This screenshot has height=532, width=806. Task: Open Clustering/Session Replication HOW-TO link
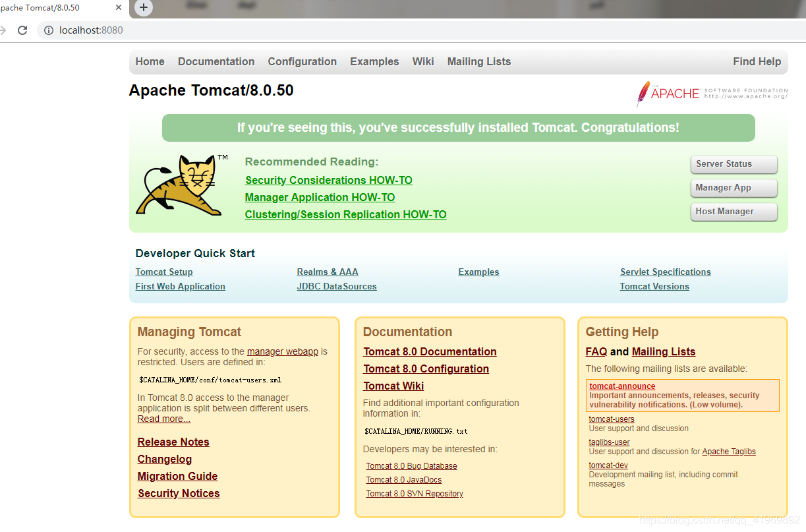tap(345, 214)
